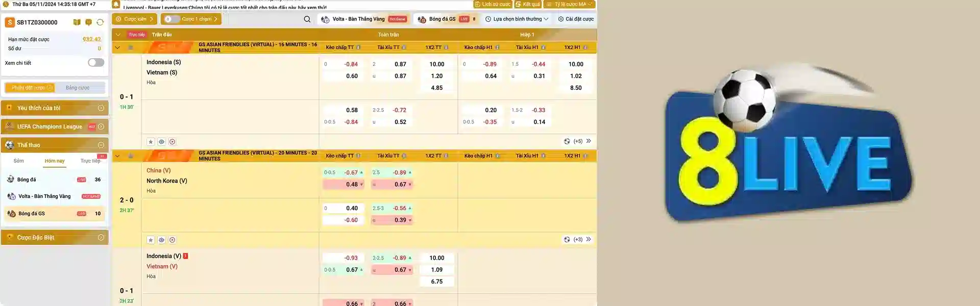Open the Lựa chọn bình thường dropdown

pyautogui.click(x=517, y=19)
